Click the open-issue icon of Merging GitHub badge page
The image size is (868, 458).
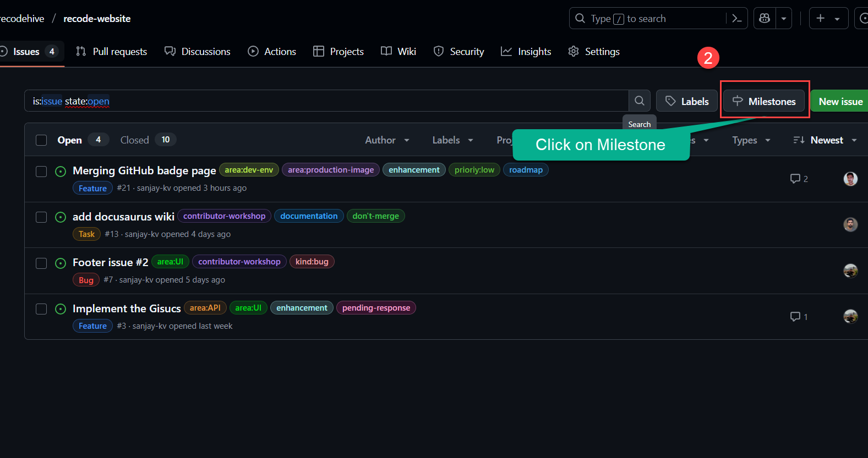61,172
